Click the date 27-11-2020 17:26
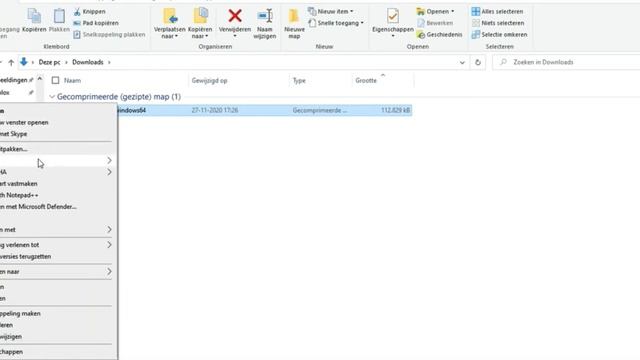Viewport: 640px width, 360px height. [215, 110]
